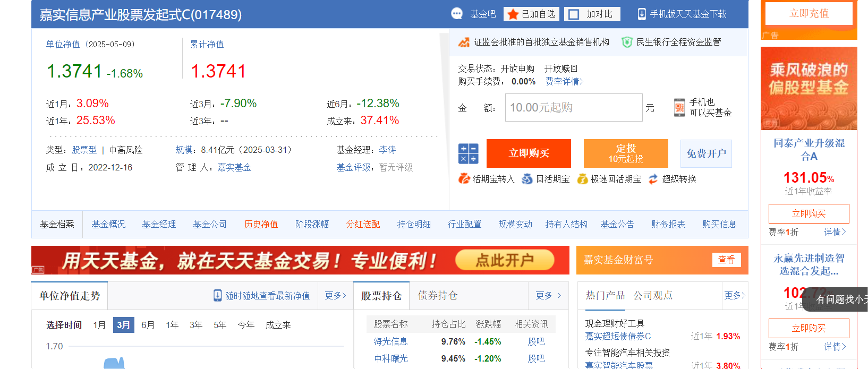Screen dimensions: 868x369
Task: Open the 财务报表 tab
Action: click(668, 224)
